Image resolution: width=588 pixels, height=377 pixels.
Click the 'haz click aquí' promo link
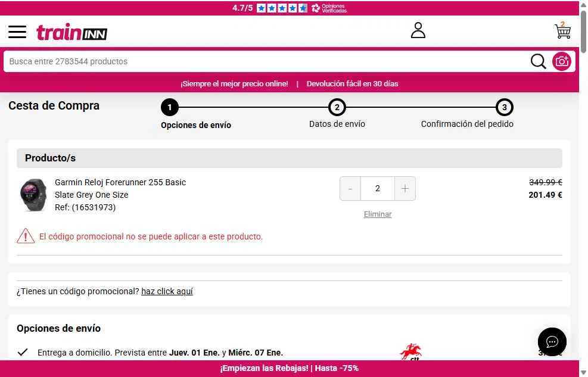pos(167,291)
